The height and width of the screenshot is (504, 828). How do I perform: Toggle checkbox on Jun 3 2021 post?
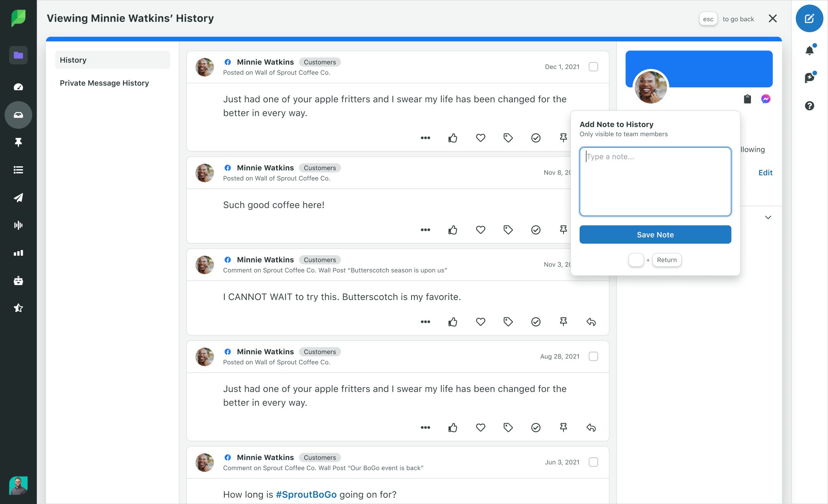tap(593, 462)
